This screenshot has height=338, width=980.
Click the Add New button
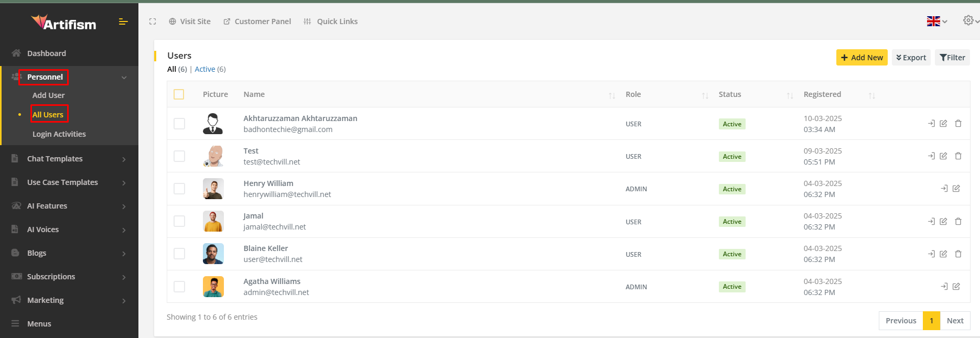pos(861,58)
